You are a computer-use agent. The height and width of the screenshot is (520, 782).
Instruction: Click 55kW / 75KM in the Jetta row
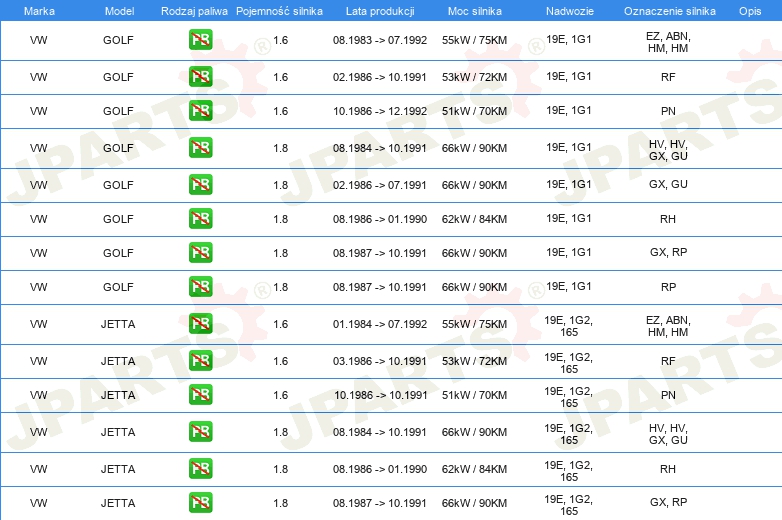[x=474, y=324]
